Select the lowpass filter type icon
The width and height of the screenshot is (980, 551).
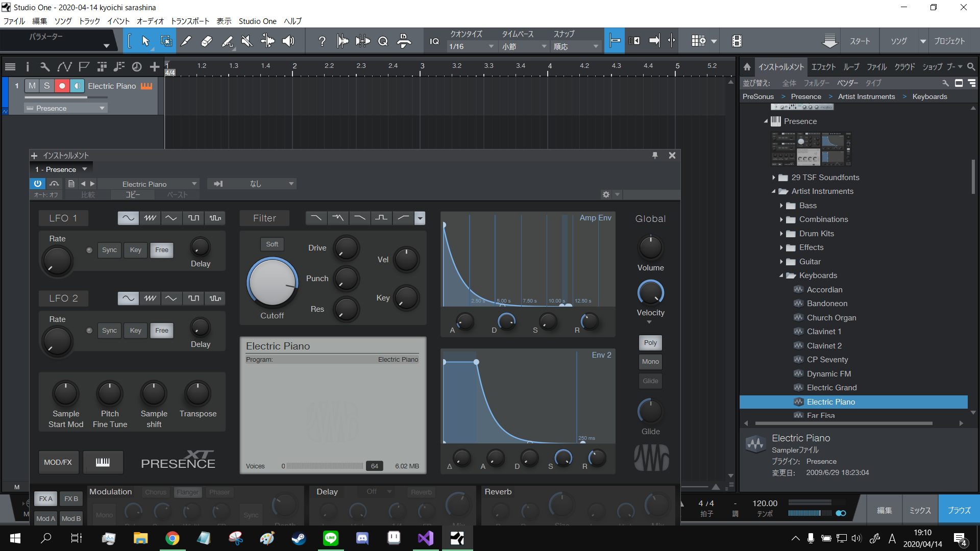pos(316,218)
